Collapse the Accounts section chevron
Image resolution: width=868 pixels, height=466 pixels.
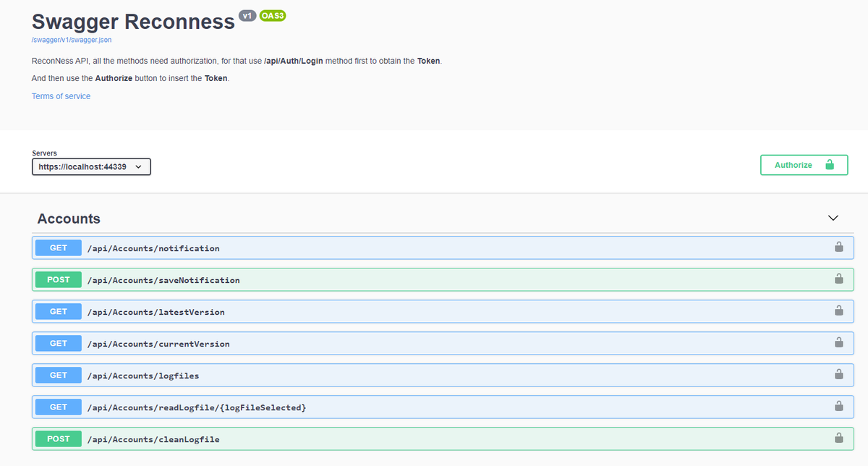[x=833, y=218]
